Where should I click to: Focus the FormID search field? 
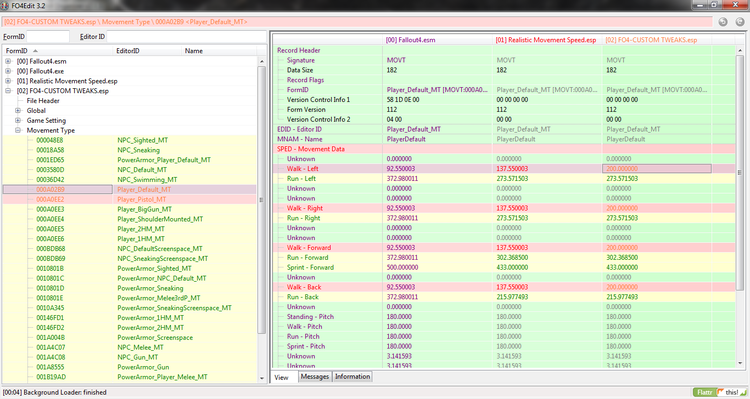pos(48,37)
